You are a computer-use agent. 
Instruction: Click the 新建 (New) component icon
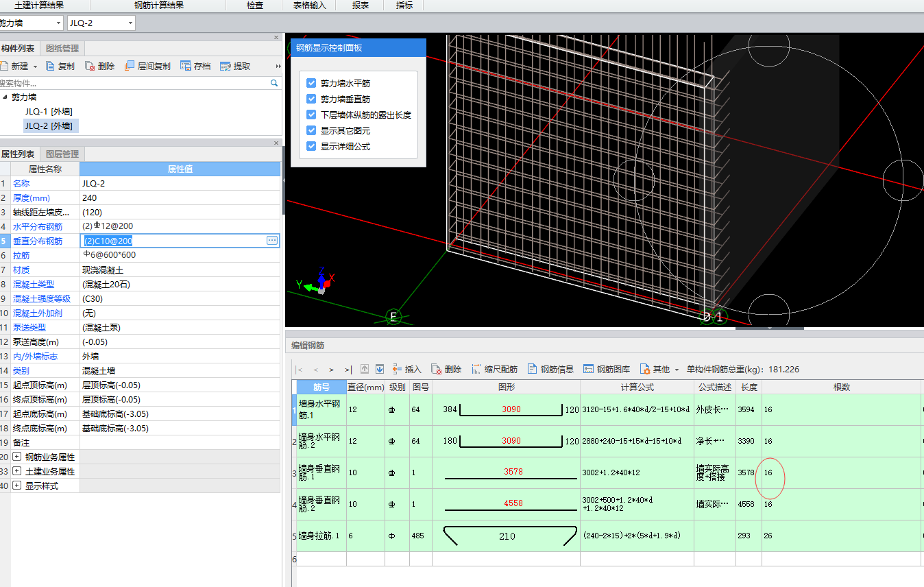(x=3, y=67)
